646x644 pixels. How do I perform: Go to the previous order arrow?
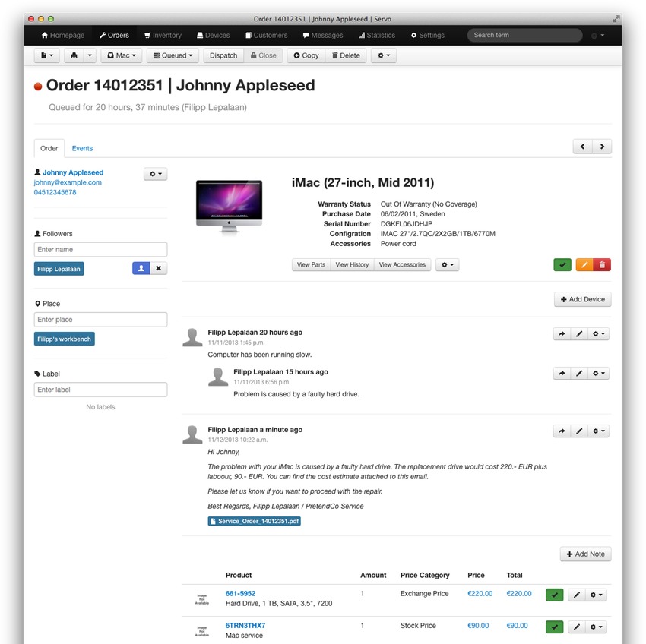coord(583,147)
